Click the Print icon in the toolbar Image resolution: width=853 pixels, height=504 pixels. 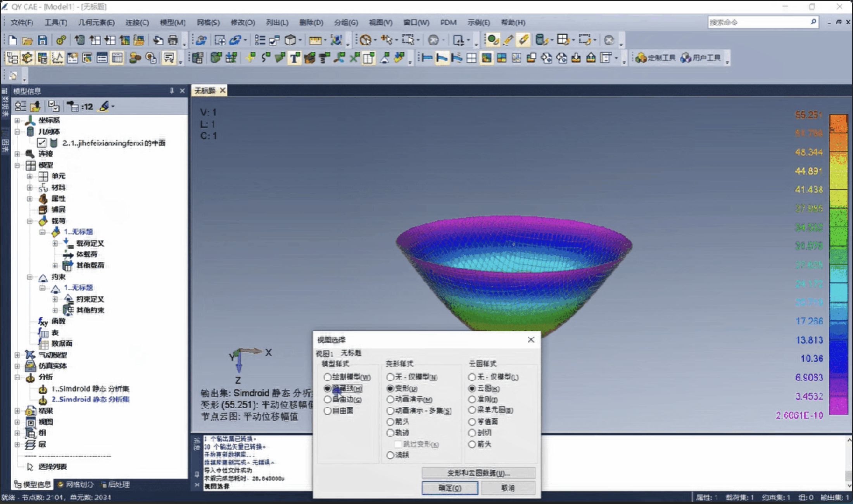pos(173,40)
